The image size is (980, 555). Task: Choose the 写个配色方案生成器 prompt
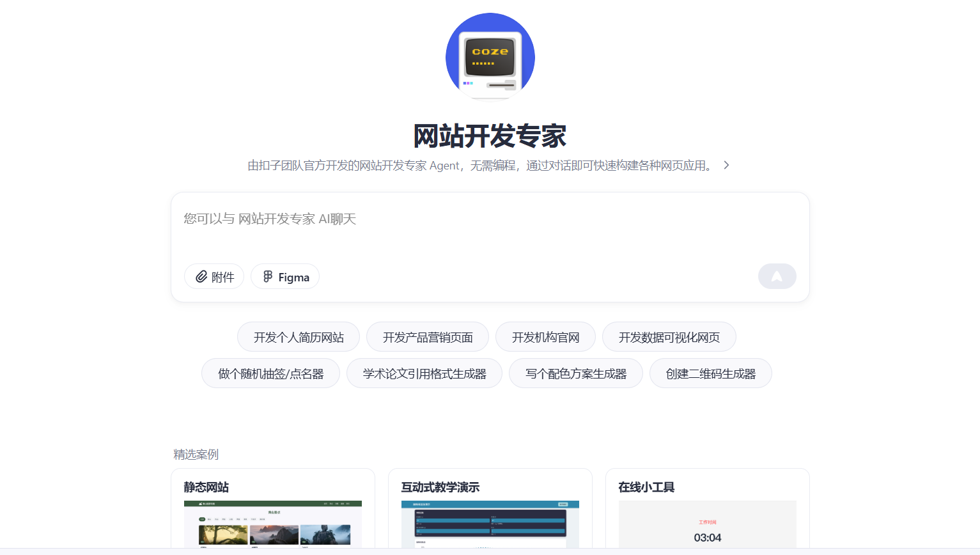coord(576,373)
